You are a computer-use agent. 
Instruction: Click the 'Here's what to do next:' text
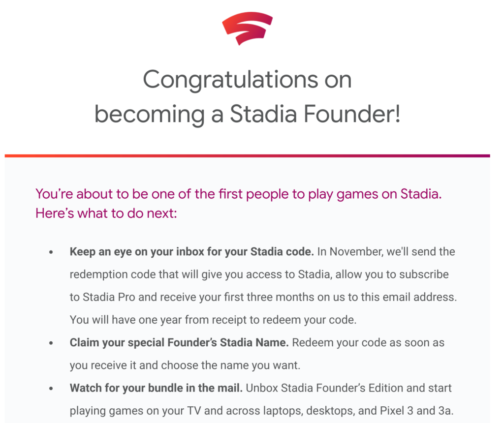click(x=106, y=213)
